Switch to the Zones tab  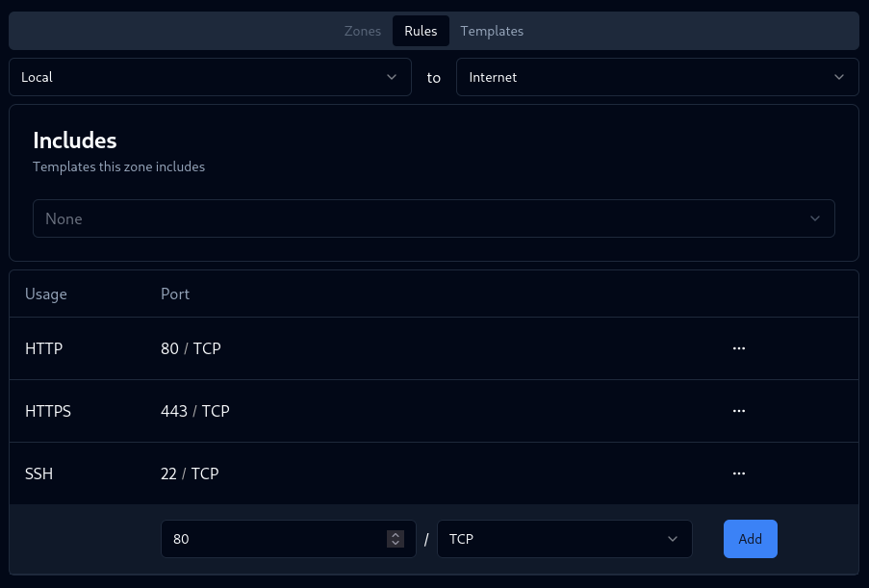point(363,31)
